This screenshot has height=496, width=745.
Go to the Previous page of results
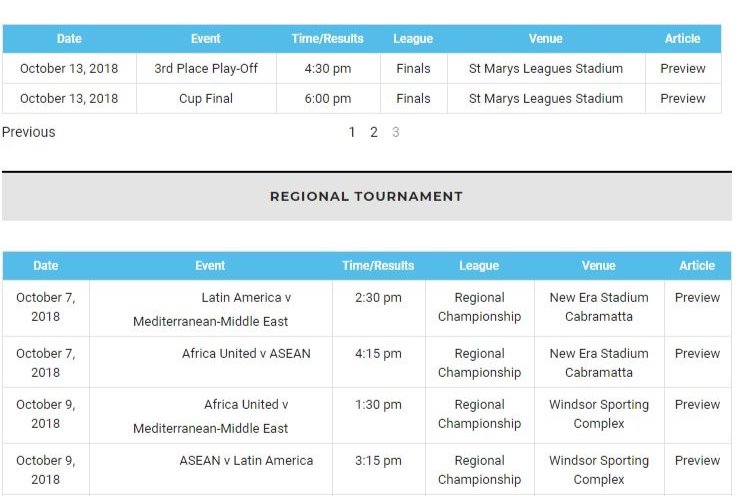[29, 132]
